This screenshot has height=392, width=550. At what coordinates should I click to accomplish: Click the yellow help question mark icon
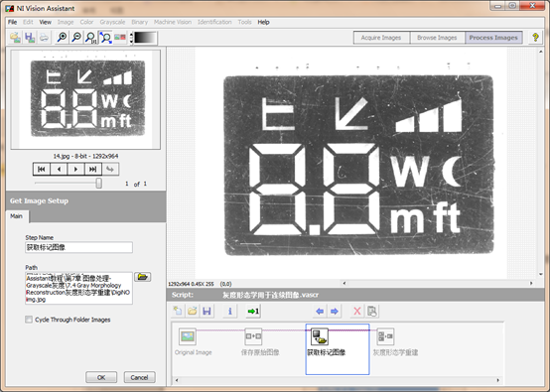pos(535,37)
